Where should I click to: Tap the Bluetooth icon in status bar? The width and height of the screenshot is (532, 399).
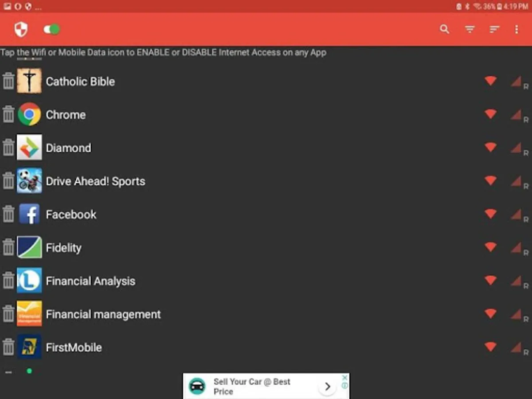(x=468, y=7)
